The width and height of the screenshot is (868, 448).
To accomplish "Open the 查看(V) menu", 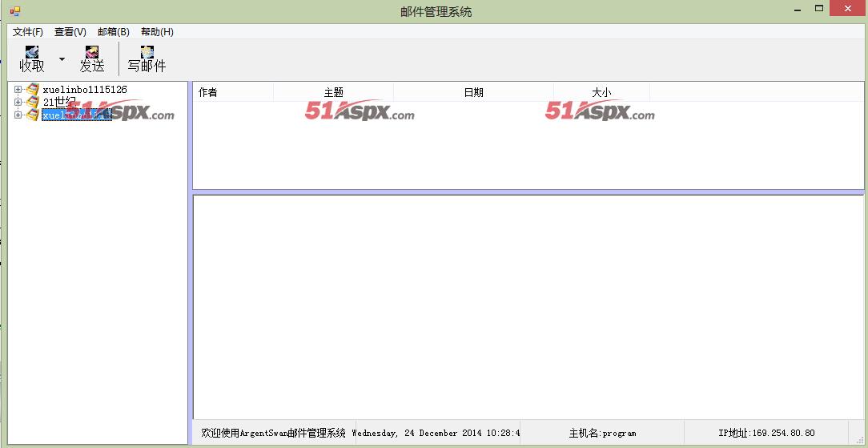I will coord(70,32).
